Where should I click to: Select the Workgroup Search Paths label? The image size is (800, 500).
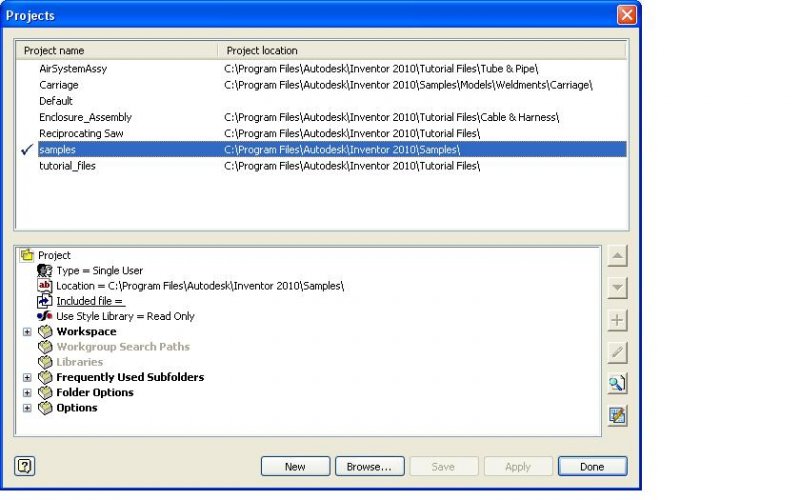pyautogui.click(x=123, y=347)
